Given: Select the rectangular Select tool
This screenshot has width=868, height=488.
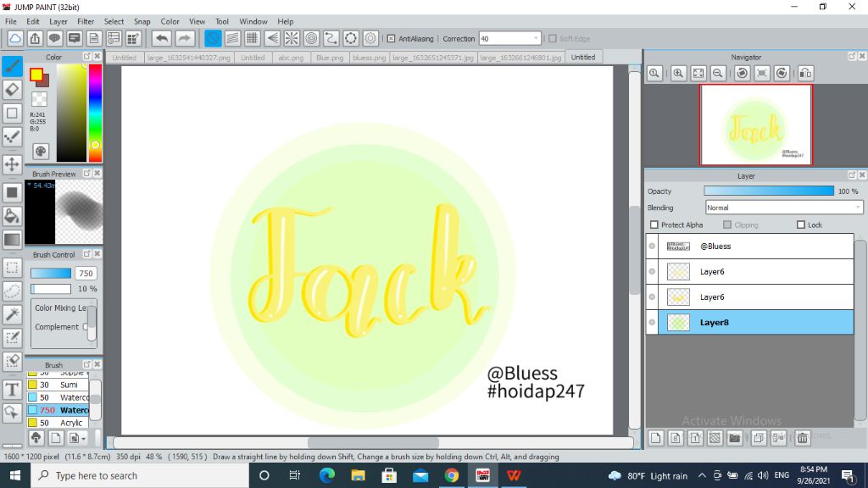Looking at the screenshot, I should pyautogui.click(x=12, y=268).
